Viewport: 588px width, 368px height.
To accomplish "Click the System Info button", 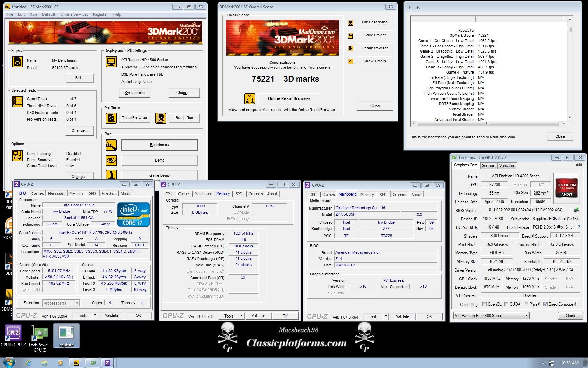I will coord(134,93).
